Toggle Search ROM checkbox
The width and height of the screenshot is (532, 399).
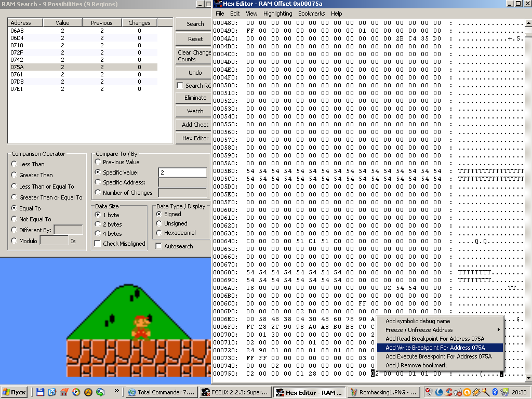[180, 86]
